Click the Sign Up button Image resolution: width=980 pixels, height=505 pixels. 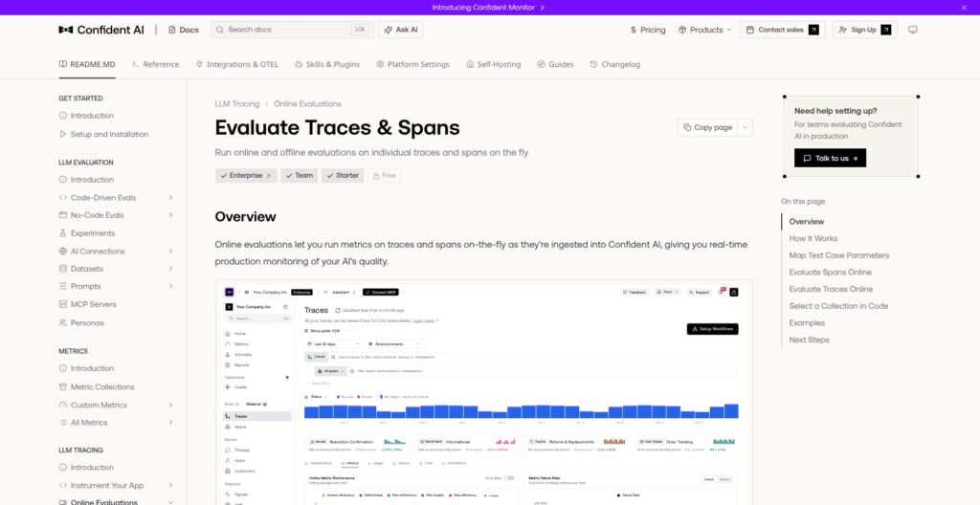(864, 30)
